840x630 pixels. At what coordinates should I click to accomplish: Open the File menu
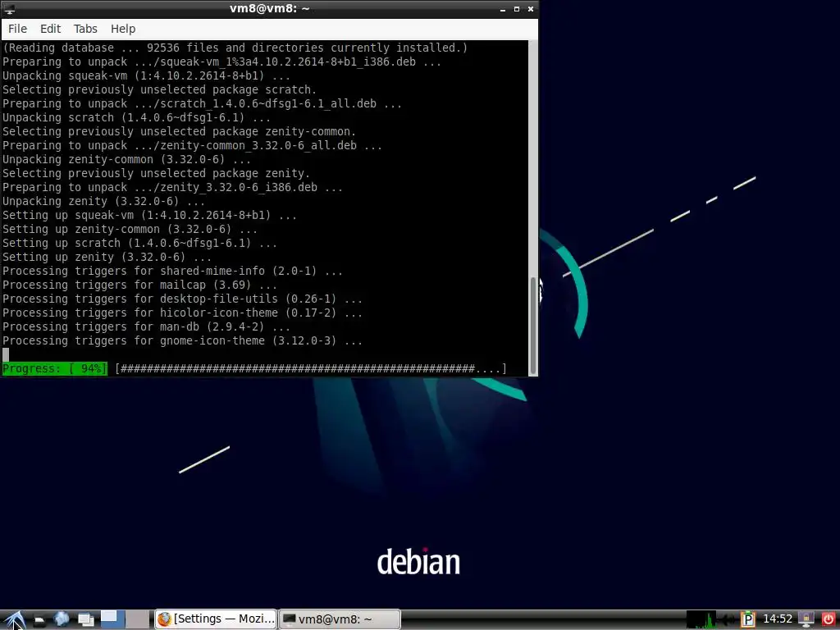tap(18, 29)
